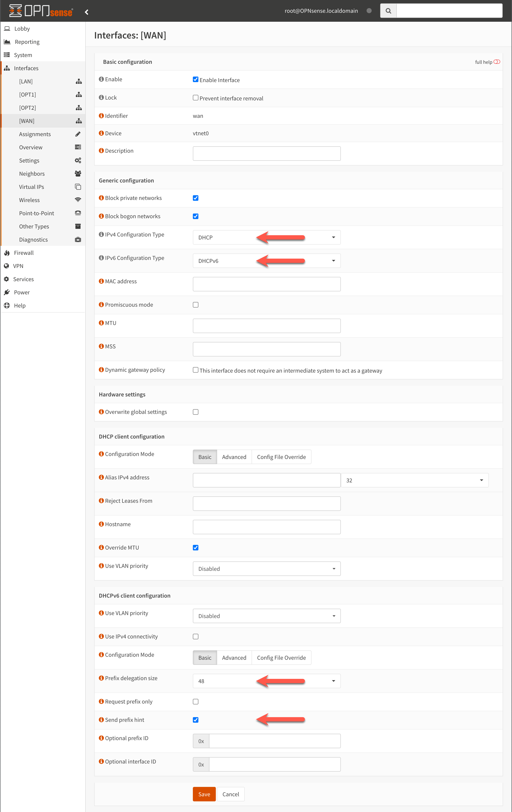Click the users icon next to Neighbors

click(78, 173)
